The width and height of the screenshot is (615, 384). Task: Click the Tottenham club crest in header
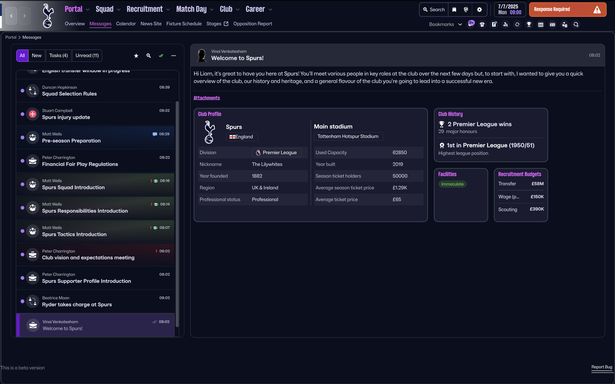48,16
